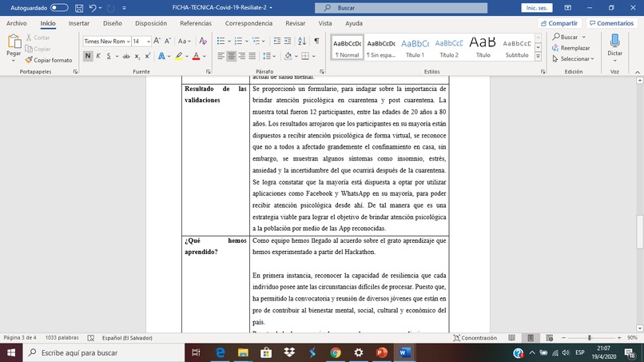Click the proofing check icon in status bar
Viewport: 644px width, 362px height.
pyautogui.click(x=91, y=338)
